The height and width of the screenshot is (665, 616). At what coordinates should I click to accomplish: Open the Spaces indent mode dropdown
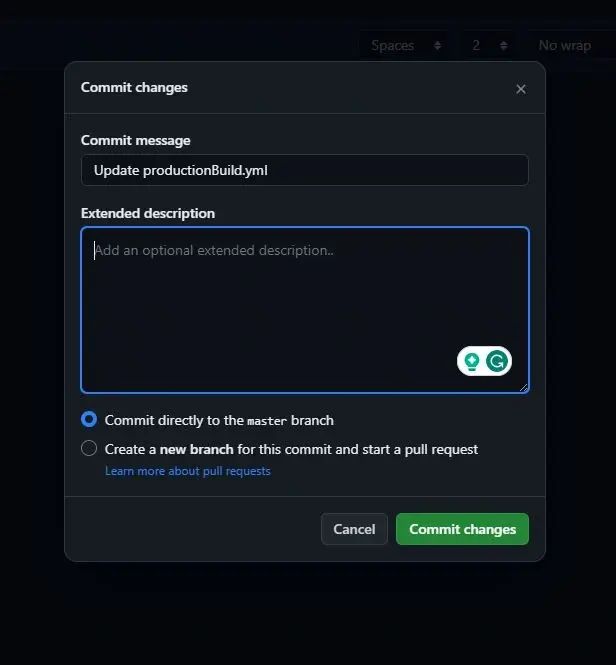(404, 45)
